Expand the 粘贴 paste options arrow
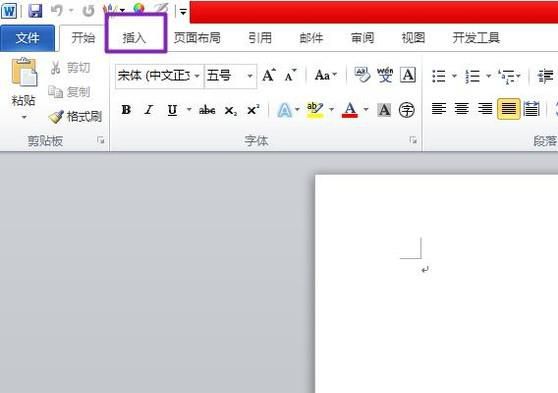The width and height of the screenshot is (558, 393). (24, 117)
